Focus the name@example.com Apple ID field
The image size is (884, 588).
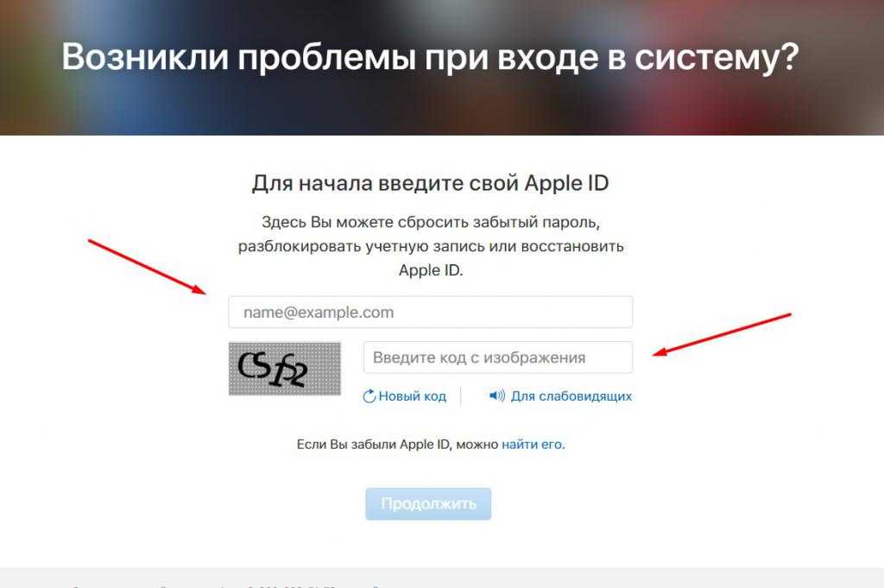coord(430,313)
